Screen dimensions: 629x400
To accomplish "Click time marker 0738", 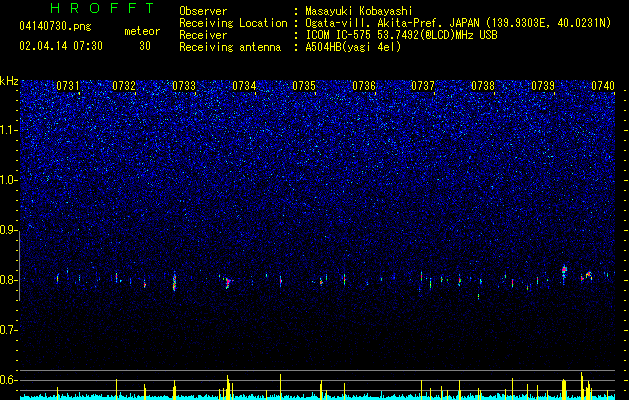I will click(483, 85).
